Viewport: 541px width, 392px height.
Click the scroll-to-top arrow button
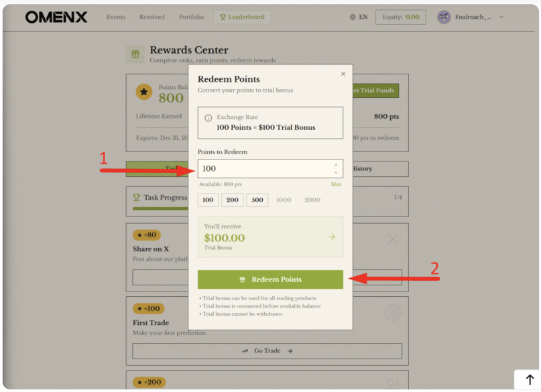529,380
